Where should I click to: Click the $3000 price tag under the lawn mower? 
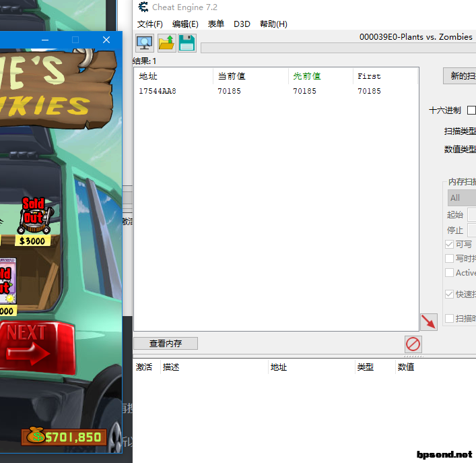[x=32, y=241]
